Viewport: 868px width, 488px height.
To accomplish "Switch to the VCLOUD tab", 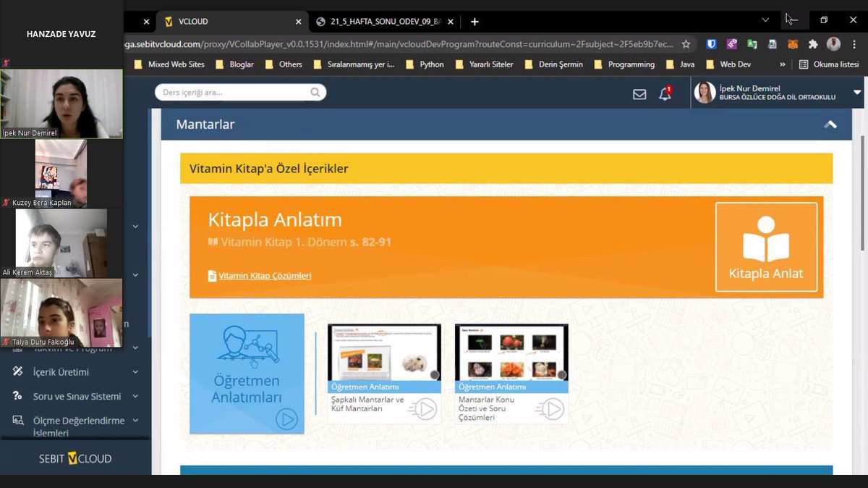I will (x=232, y=22).
